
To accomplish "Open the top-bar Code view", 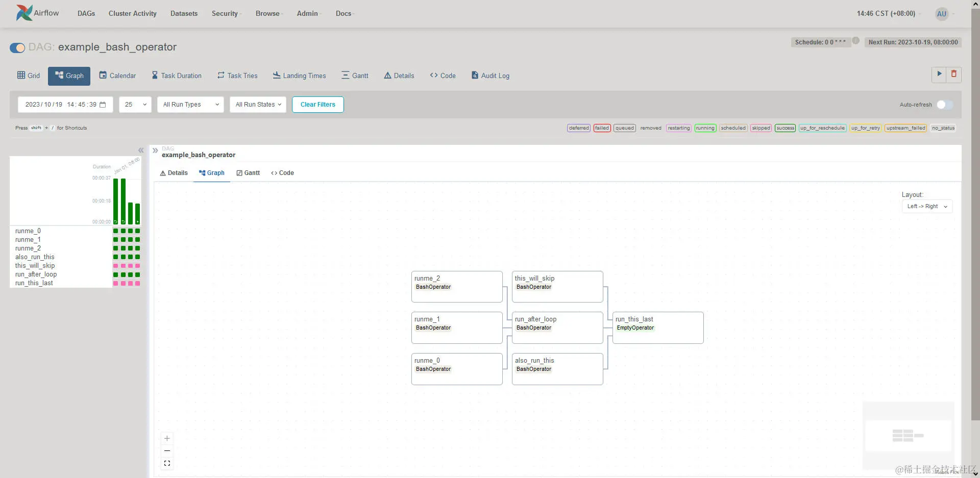I will 443,76.
